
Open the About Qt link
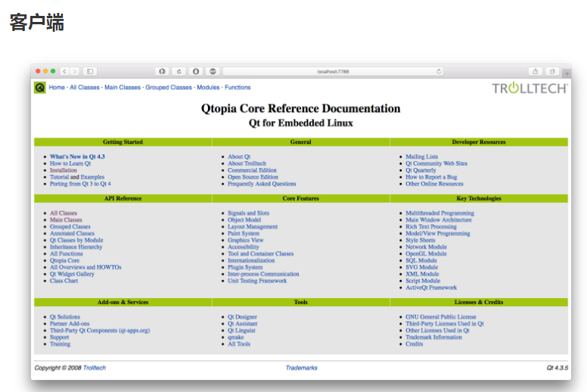(239, 157)
